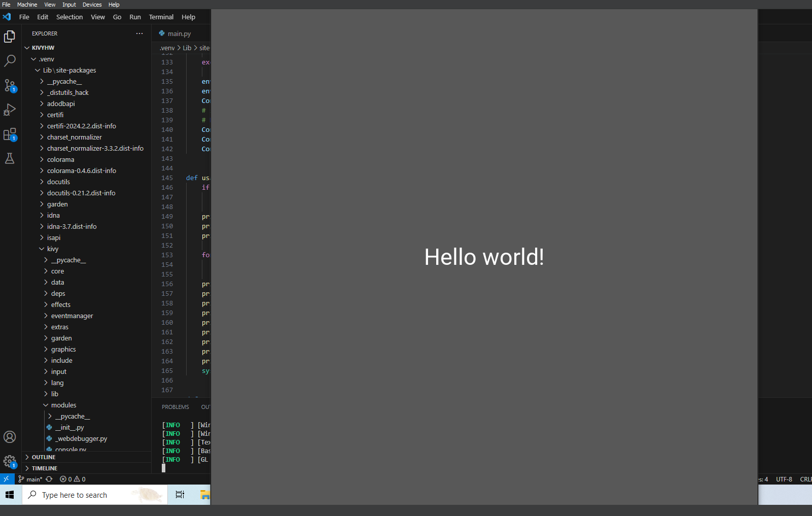Expand the isapi folder
The image size is (812, 516).
pyautogui.click(x=54, y=237)
